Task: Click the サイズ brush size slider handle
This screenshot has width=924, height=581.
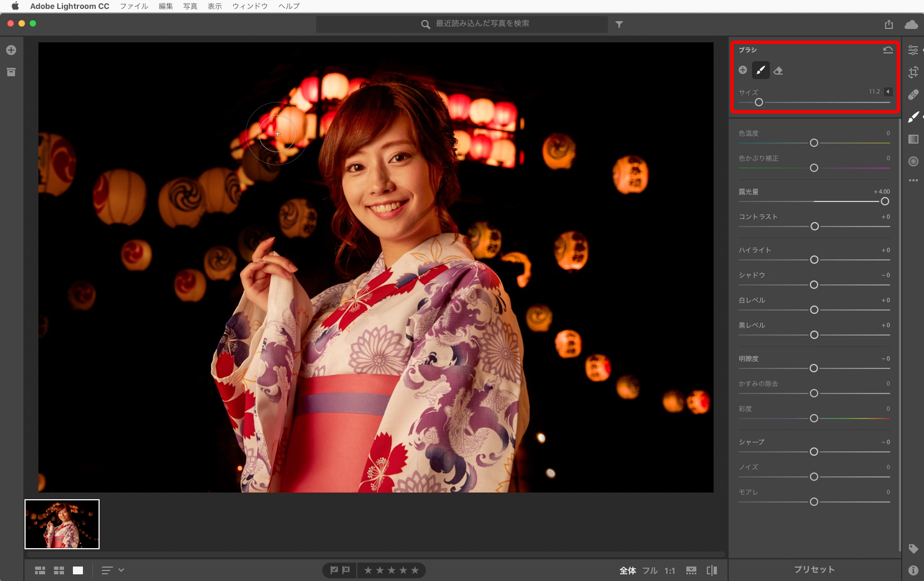Action: pos(759,102)
